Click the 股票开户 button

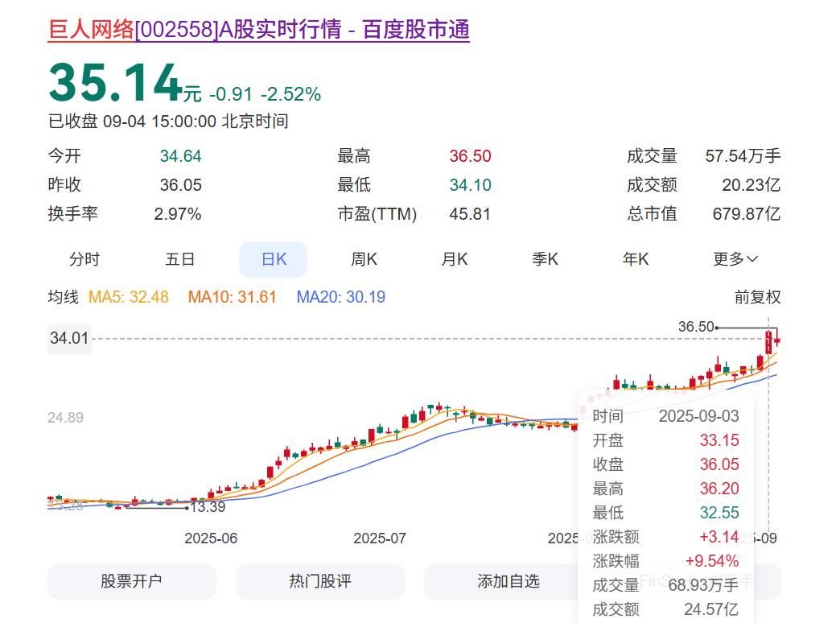[x=132, y=581]
